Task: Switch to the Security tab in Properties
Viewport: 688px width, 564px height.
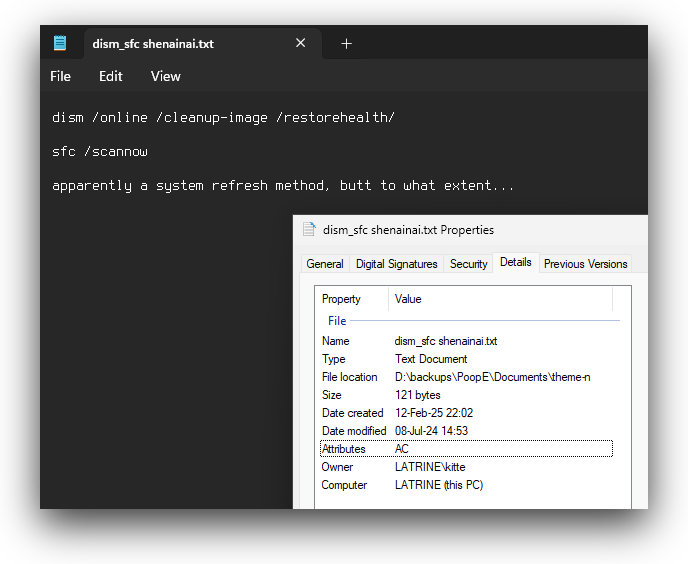Action: click(x=468, y=264)
